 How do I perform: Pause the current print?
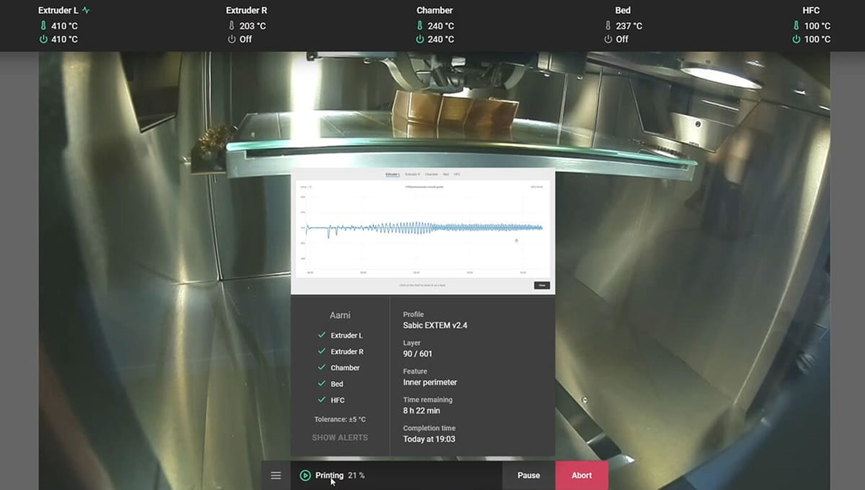528,475
